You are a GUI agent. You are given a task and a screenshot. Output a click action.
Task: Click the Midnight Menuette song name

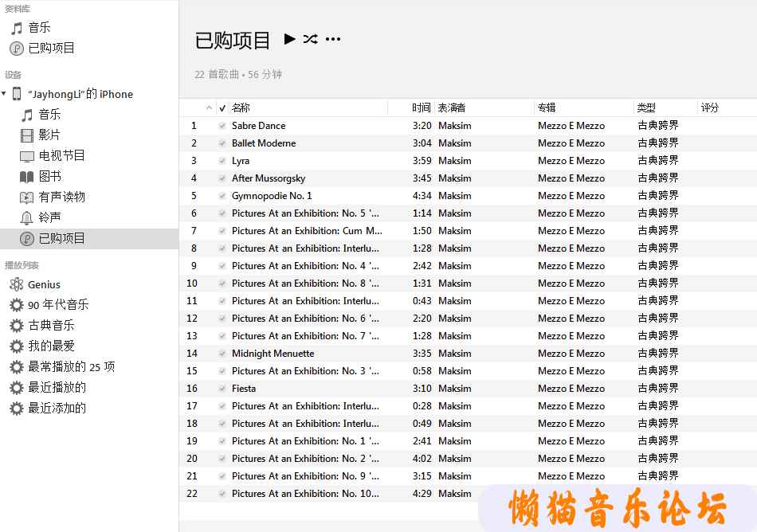click(273, 354)
